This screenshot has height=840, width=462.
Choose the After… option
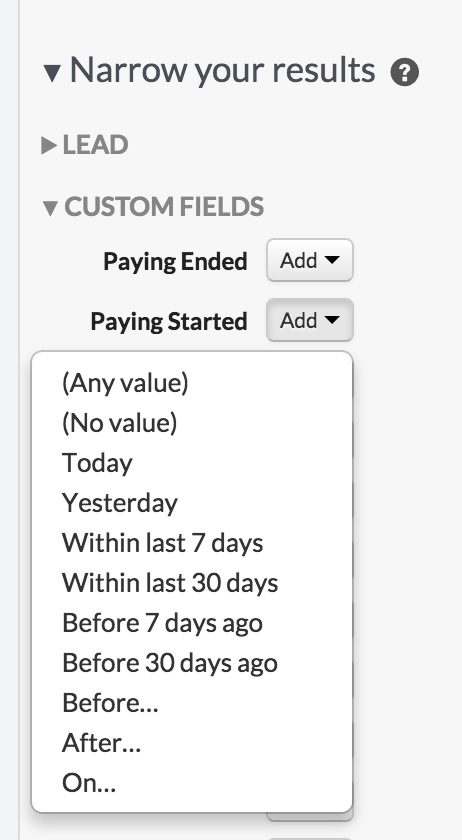[x=101, y=743]
